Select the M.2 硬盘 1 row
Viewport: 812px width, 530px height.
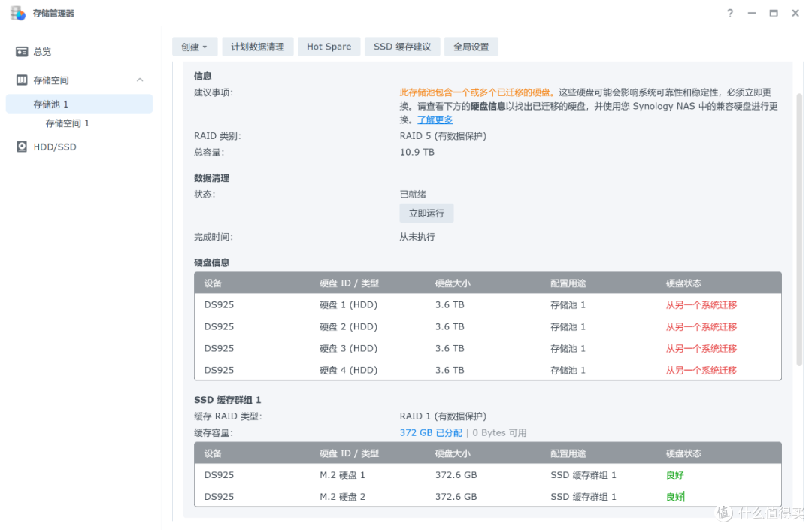coord(488,475)
